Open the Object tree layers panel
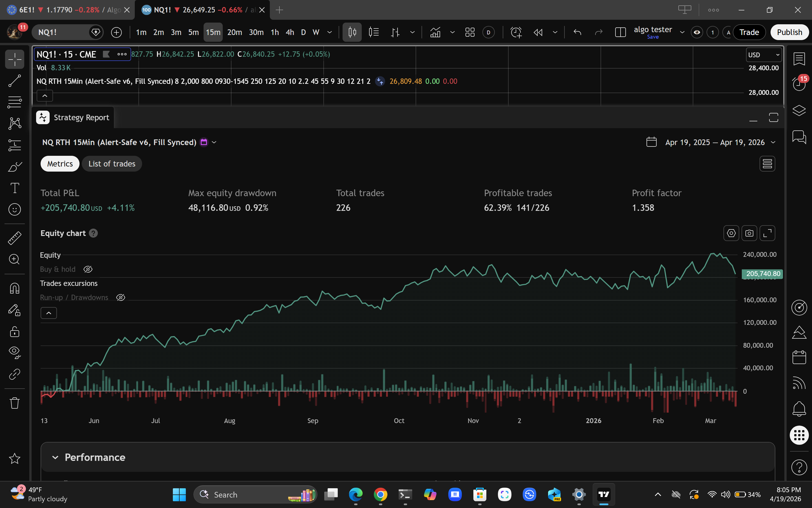The image size is (812, 508). point(799,111)
